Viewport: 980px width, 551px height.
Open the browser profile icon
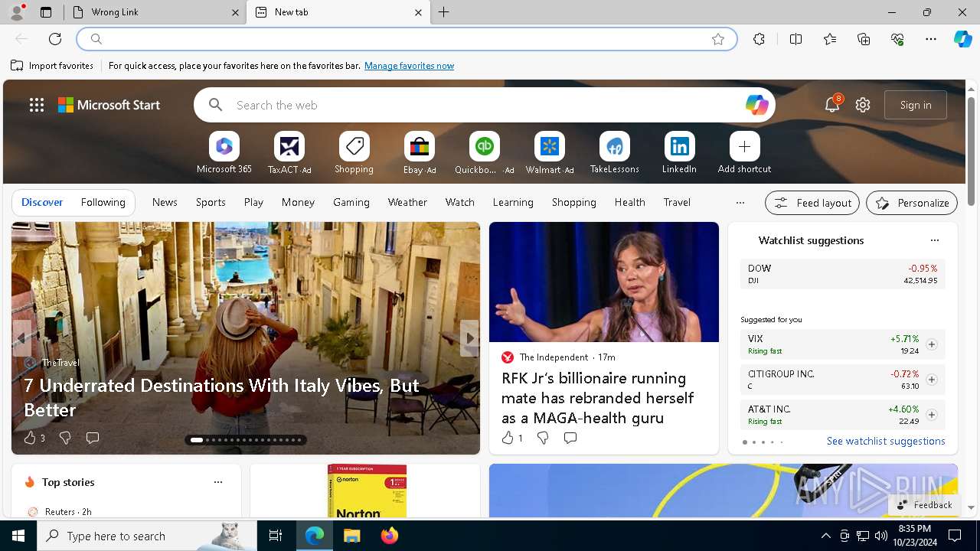pyautogui.click(x=17, y=11)
